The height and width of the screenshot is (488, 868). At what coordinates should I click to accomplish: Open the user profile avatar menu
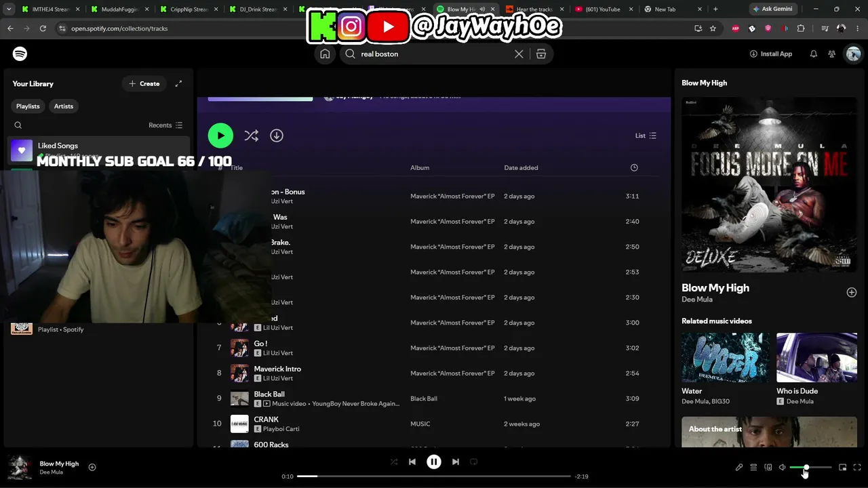tap(853, 54)
